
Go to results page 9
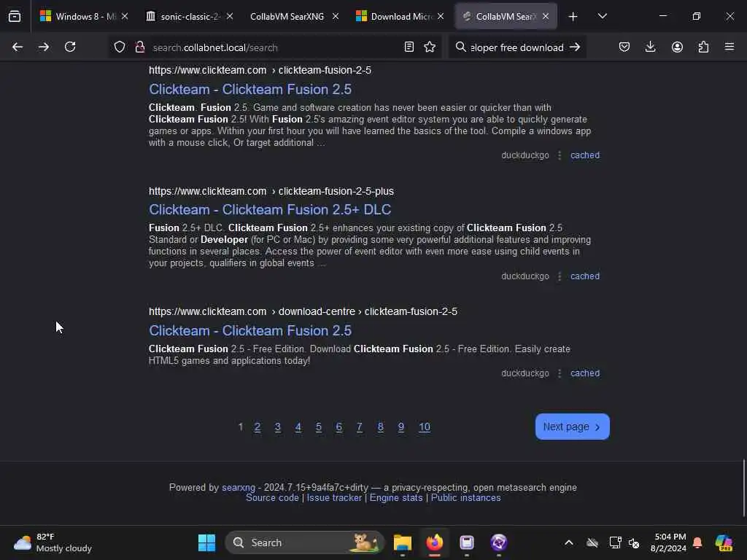click(x=401, y=427)
